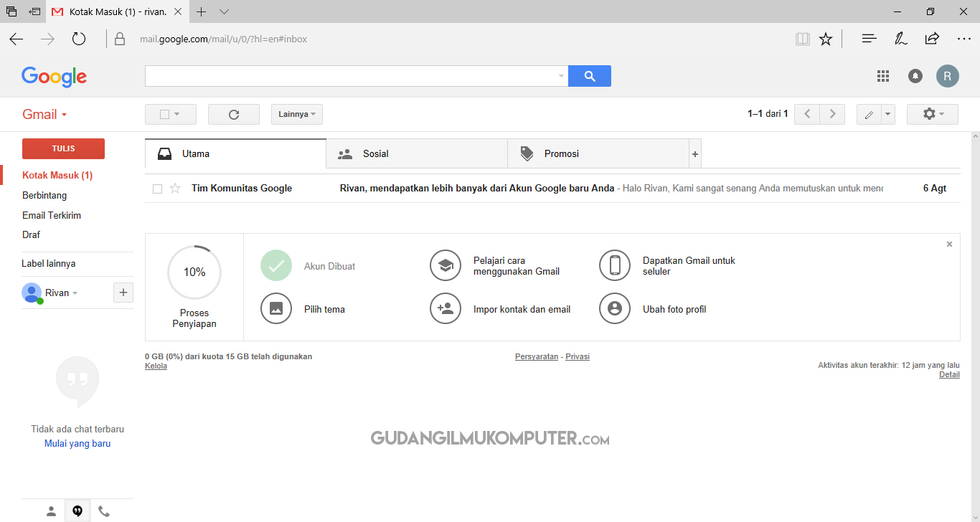The width and height of the screenshot is (980, 522).
Task: Click the blue search button
Action: (590, 76)
